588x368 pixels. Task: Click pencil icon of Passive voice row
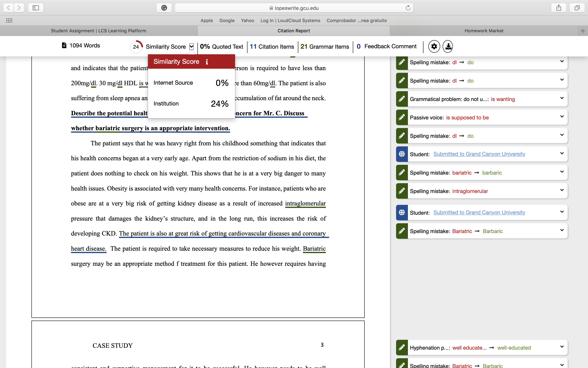click(x=402, y=117)
